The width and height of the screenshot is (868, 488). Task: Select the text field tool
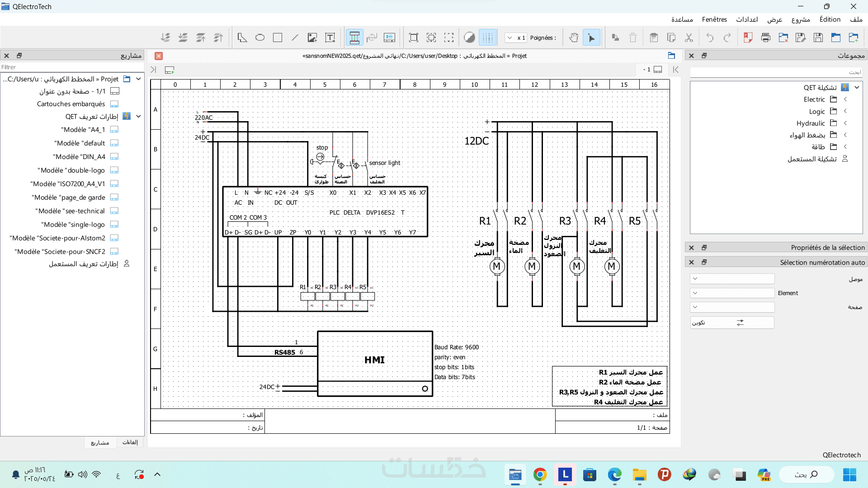330,38
